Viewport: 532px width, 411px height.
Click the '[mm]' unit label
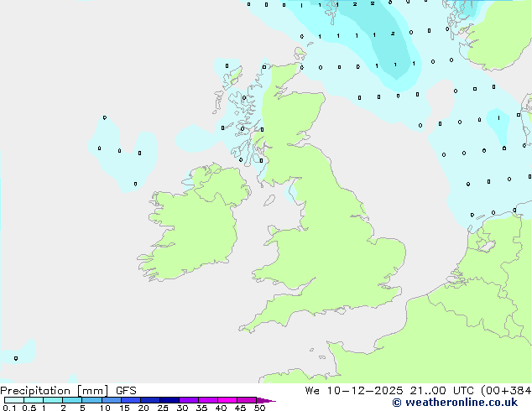(x=93, y=391)
